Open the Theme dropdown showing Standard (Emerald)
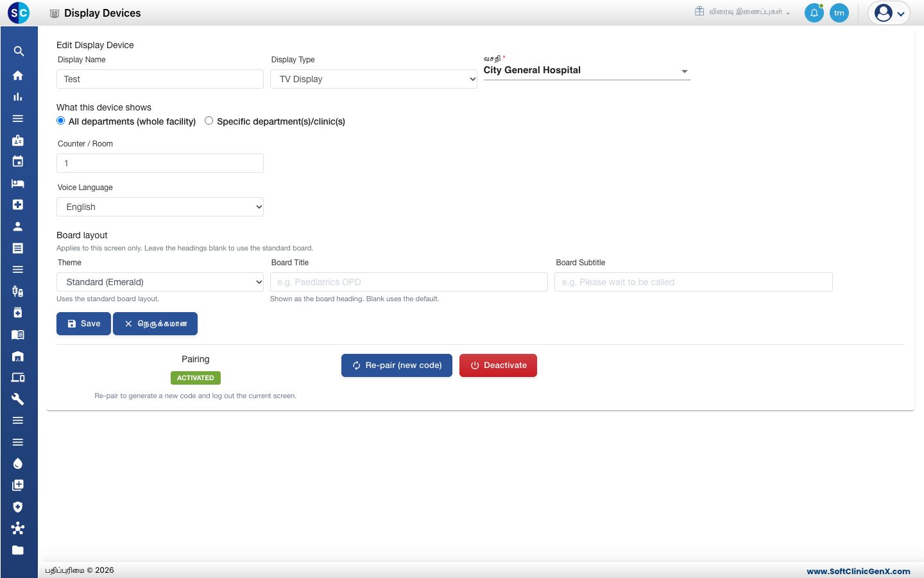 [x=160, y=282]
